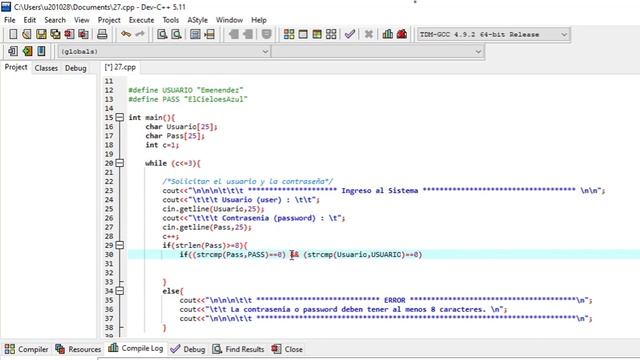Open the Tools menu
Viewport: 640px width, 360px height.
[x=171, y=20]
